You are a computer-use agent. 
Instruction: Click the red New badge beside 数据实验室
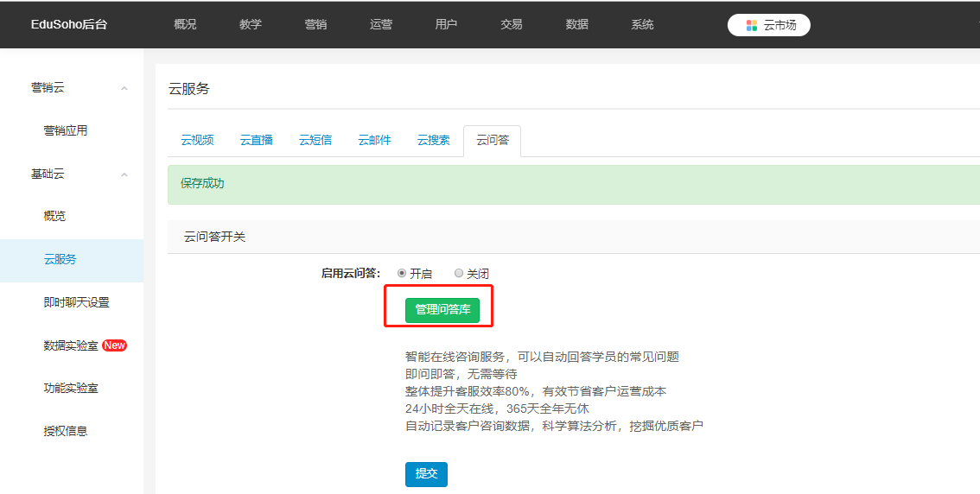tap(114, 345)
